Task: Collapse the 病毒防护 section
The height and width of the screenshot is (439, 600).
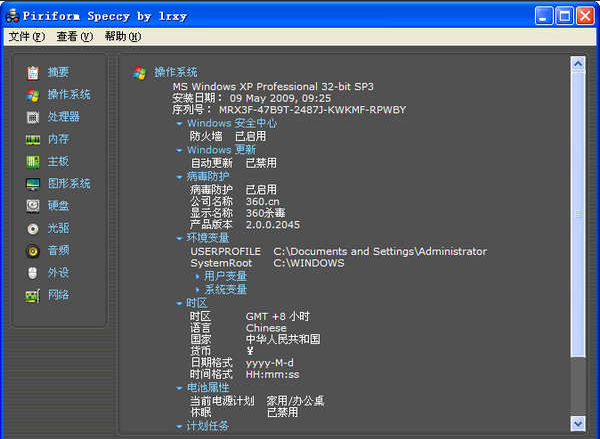Action: [179, 177]
